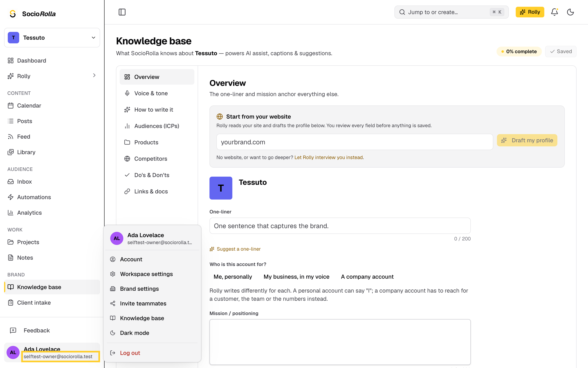Choose A company account option

coord(367,277)
